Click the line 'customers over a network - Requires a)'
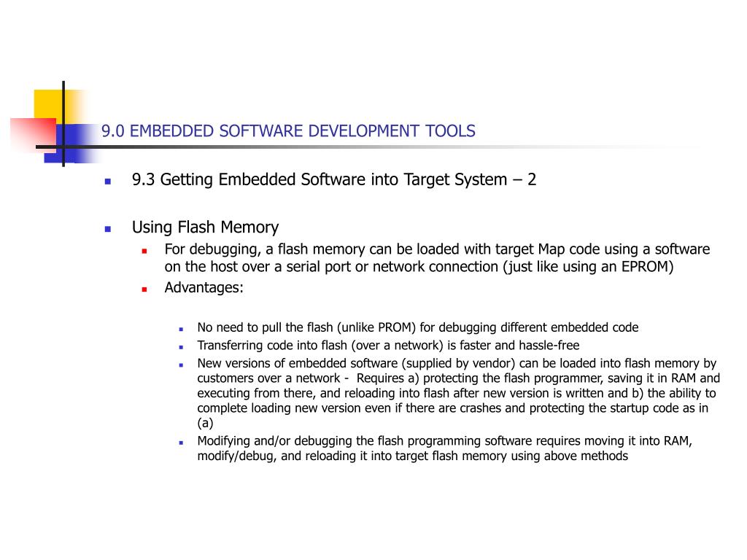747x560 pixels. 458,378
